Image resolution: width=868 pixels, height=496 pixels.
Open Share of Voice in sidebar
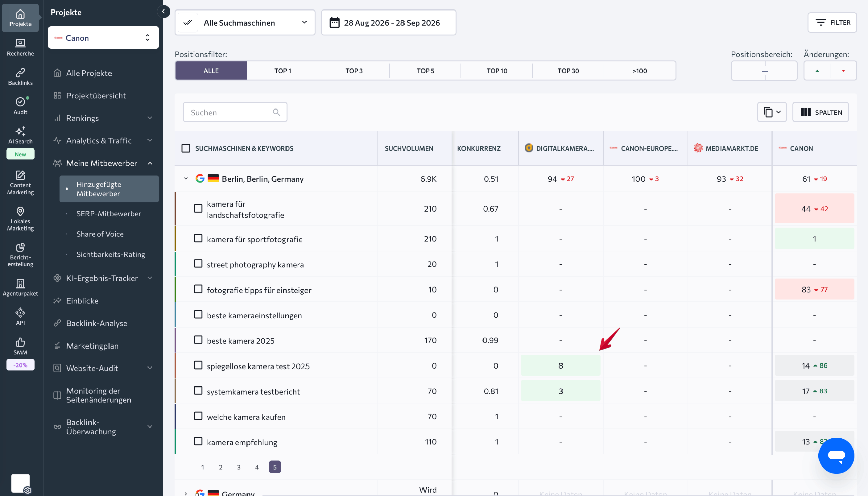(x=100, y=234)
